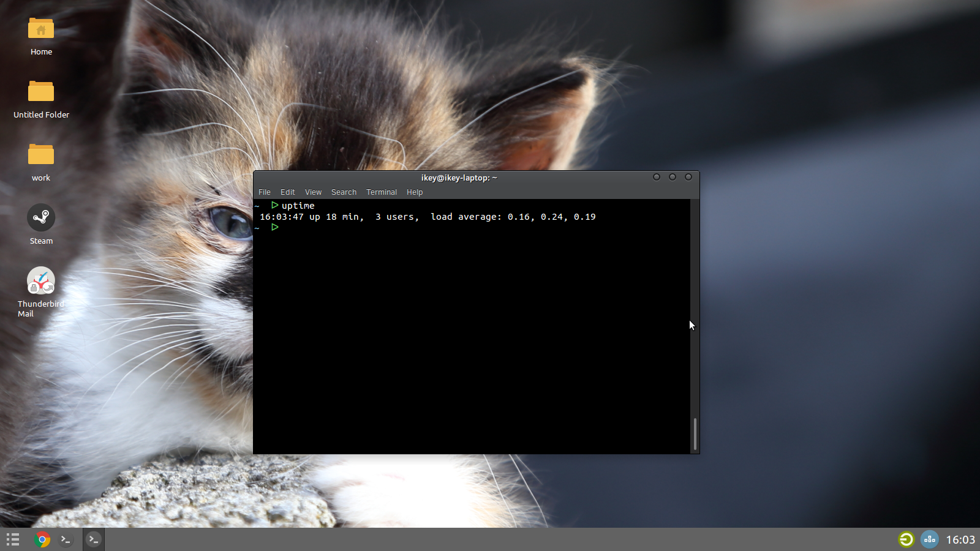
Task: Click the uptime command text
Action: tap(298, 206)
